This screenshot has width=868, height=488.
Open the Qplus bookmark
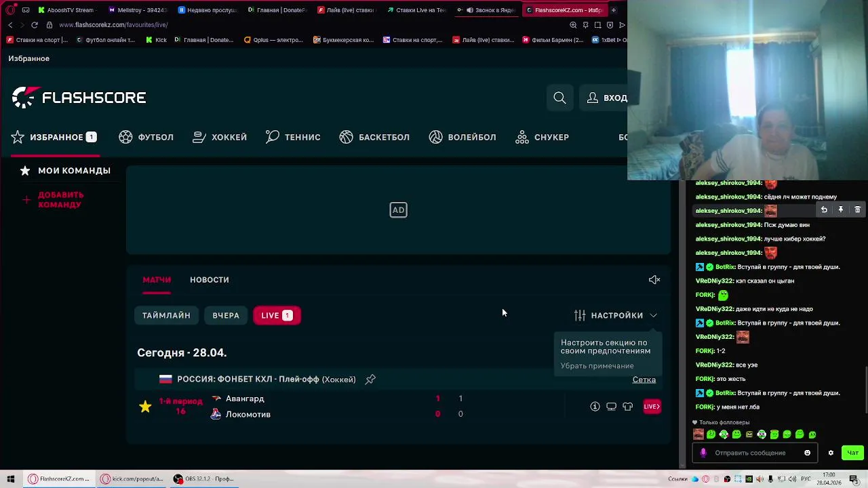[273, 40]
